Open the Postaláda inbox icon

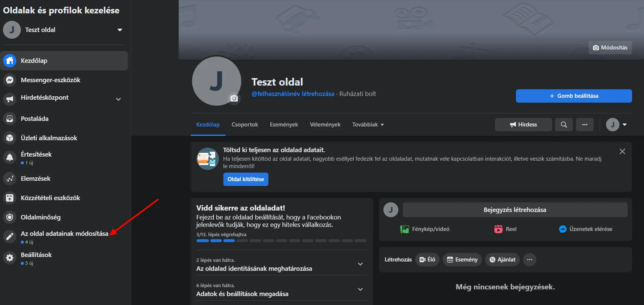[x=10, y=119]
